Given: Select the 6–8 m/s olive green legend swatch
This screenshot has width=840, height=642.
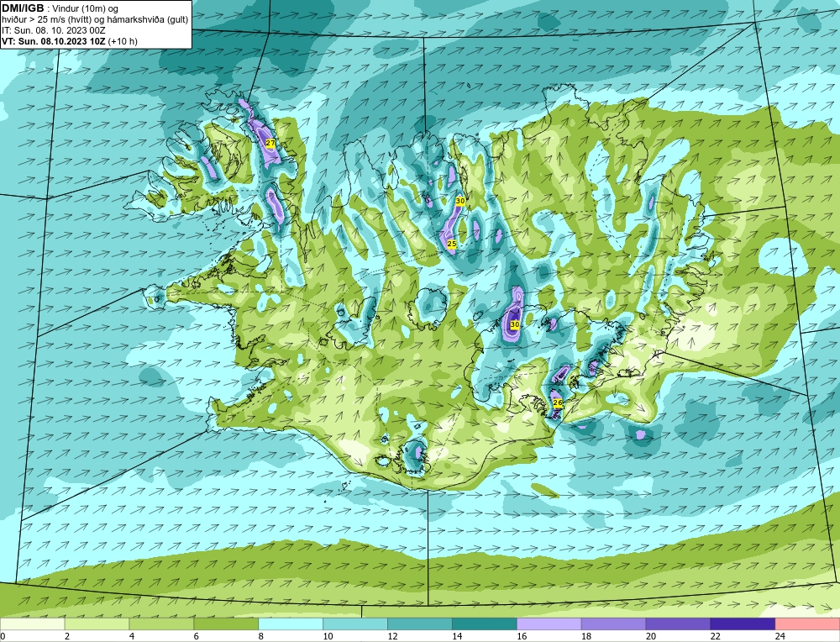Looking at the screenshot, I should (x=226, y=624).
